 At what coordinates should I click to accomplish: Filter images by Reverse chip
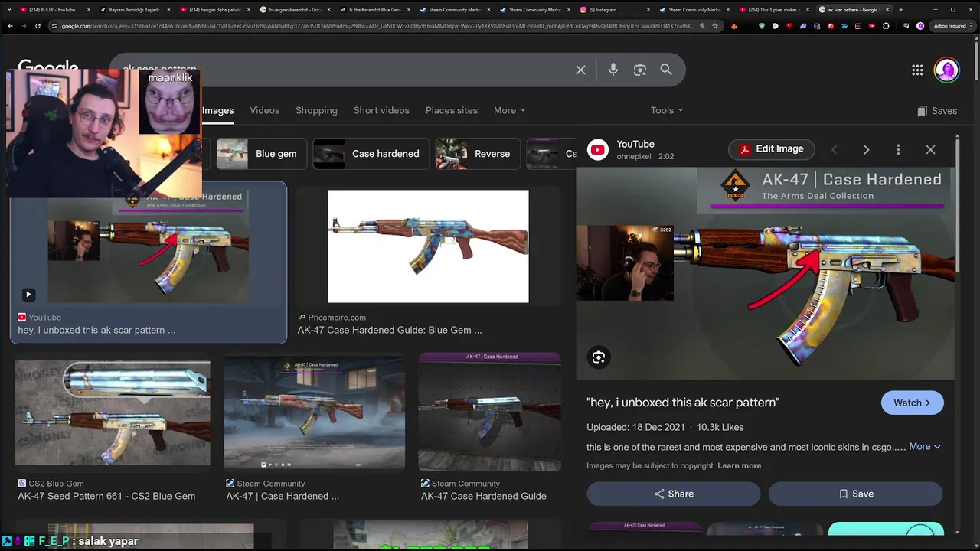tap(478, 154)
